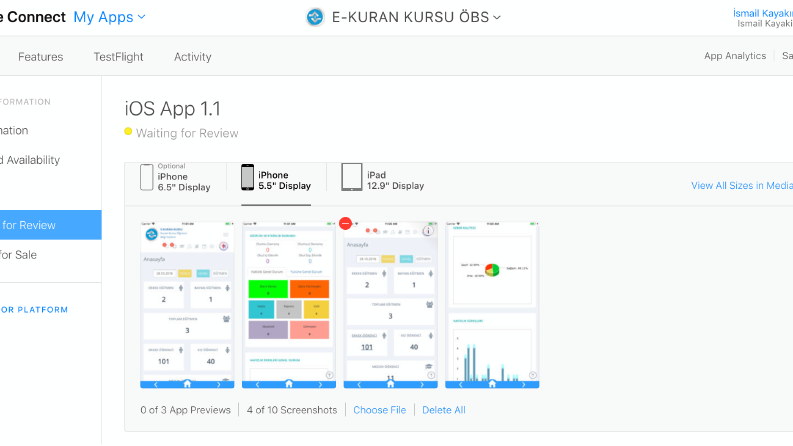Click the Choose File link

coord(379,410)
